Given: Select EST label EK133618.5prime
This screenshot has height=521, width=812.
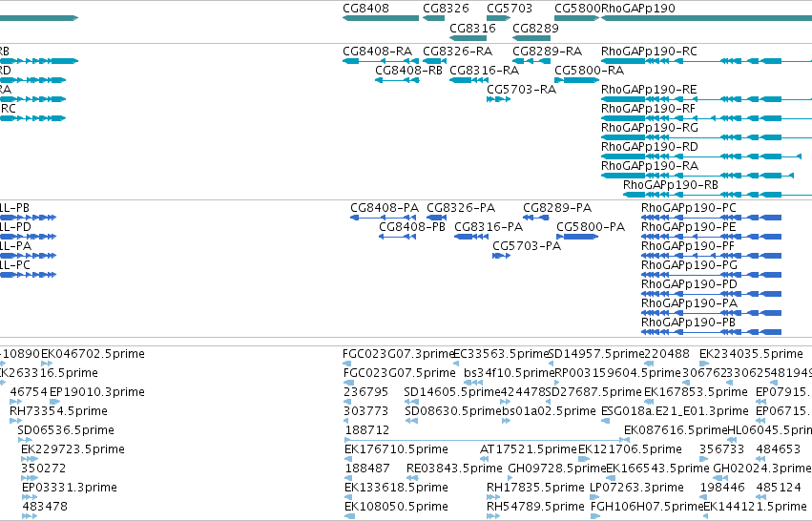Looking at the screenshot, I should coord(396,489).
